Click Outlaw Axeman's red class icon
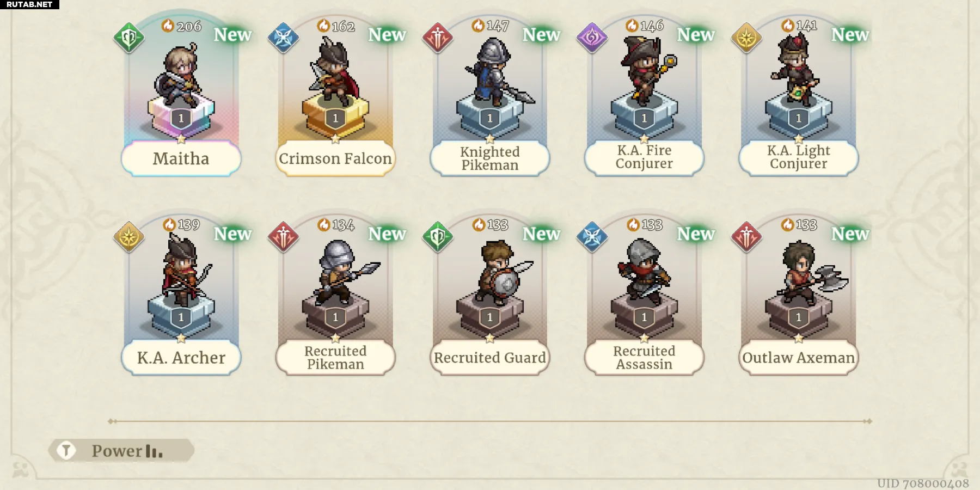The height and width of the screenshot is (490, 980). 746,237
